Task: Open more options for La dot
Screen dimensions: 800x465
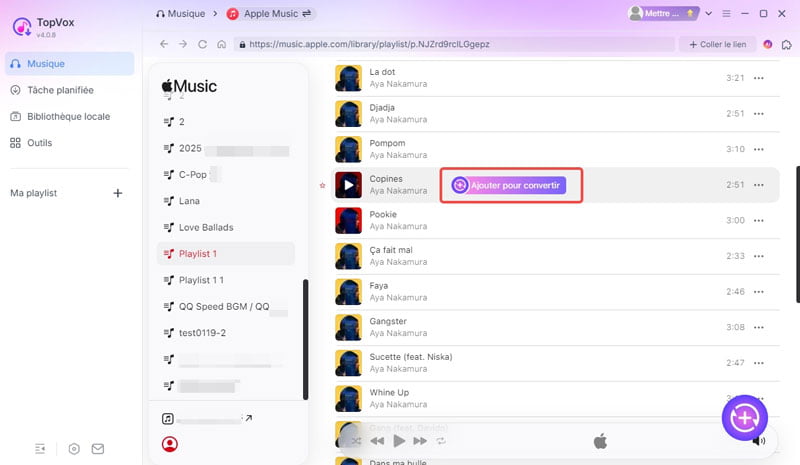Action: (759, 78)
